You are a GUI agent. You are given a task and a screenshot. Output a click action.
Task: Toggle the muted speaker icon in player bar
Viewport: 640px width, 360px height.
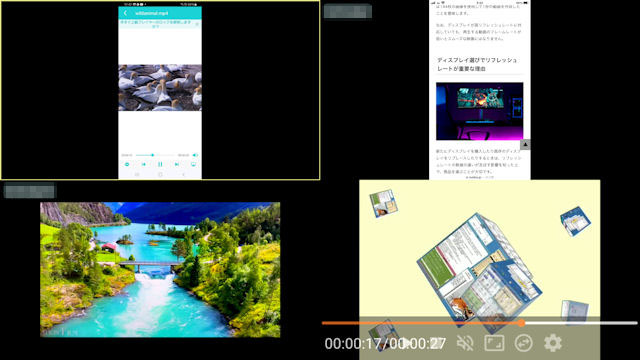pos(465,343)
